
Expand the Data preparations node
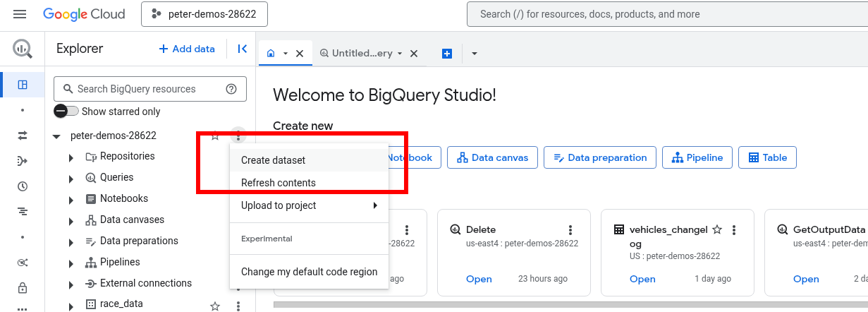click(x=71, y=241)
